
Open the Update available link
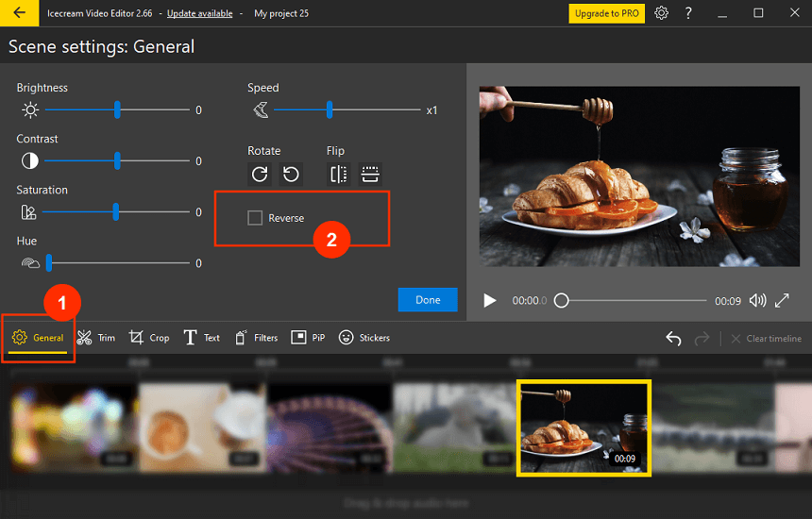click(199, 13)
